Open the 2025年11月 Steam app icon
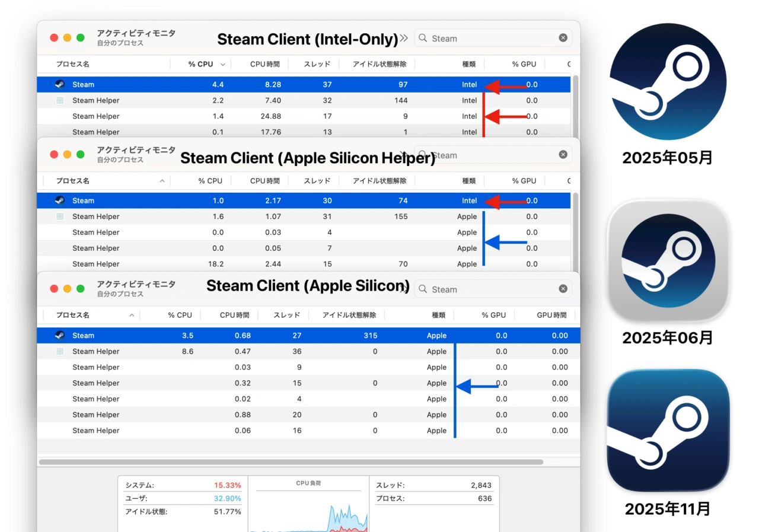 668,431
